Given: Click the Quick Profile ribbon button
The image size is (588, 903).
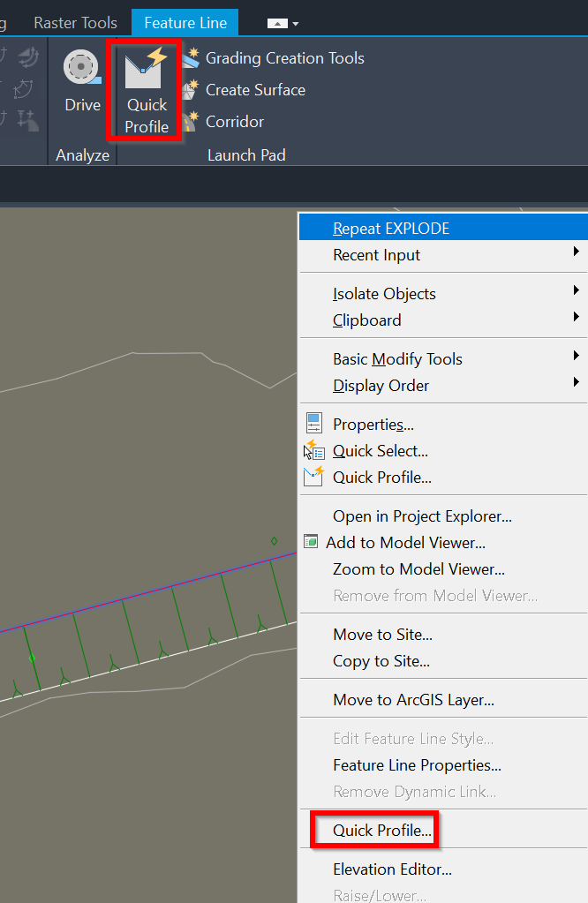Looking at the screenshot, I should pos(147,91).
